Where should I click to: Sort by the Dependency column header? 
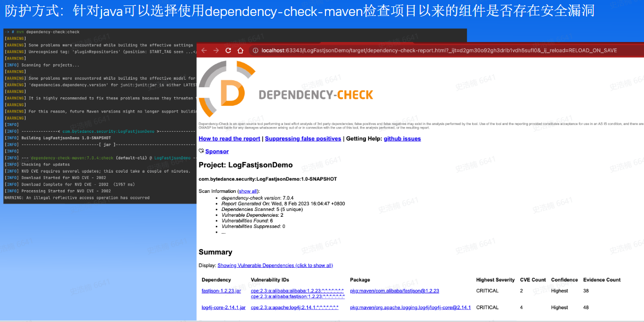click(x=216, y=279)
